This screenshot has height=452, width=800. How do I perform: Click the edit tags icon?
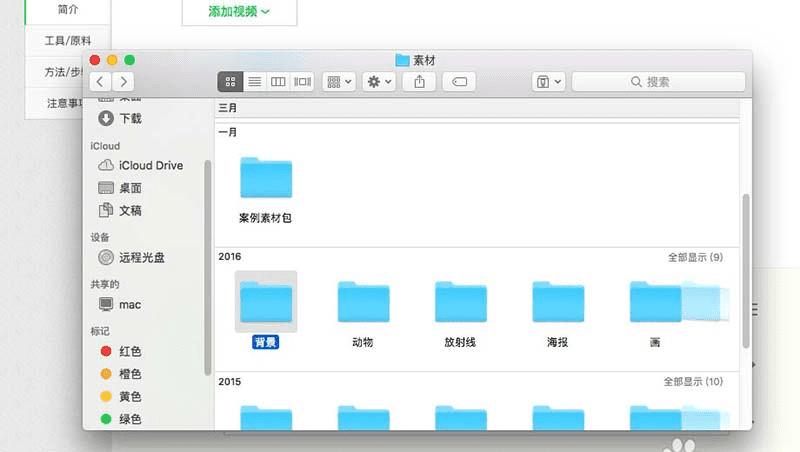pyautogui.click(x=459, y=82)
